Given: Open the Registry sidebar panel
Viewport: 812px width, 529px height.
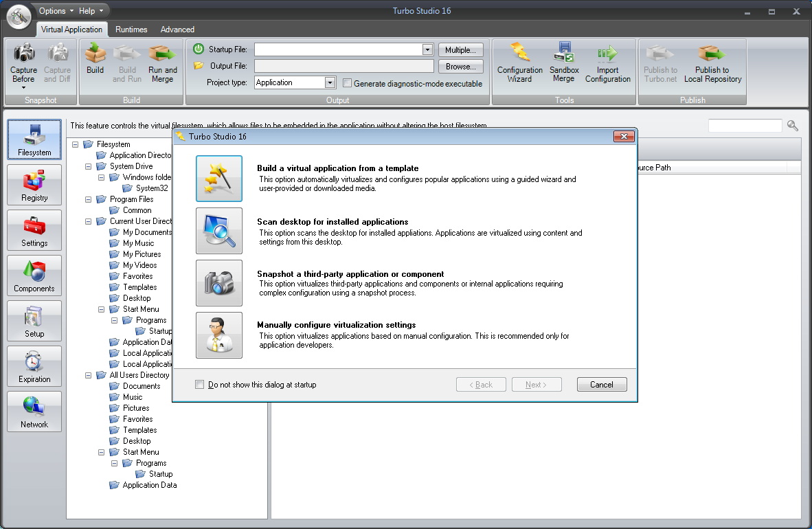Looking at the screenshot, I should (x=34, y=185).
